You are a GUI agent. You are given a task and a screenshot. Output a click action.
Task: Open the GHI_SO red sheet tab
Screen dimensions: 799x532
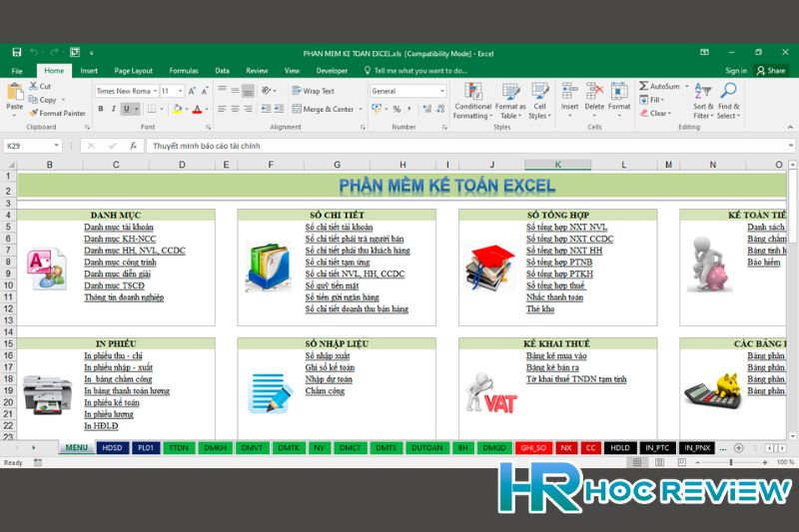pos(533,448)
